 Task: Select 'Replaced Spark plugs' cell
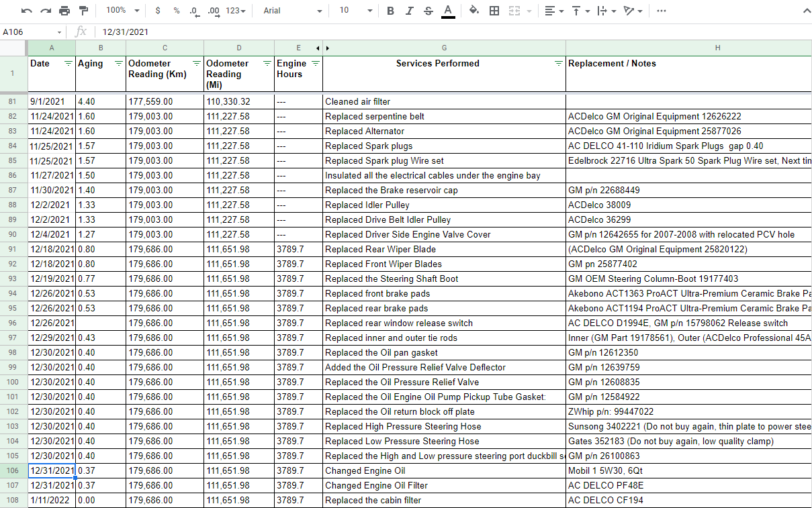tap(444, 146)
